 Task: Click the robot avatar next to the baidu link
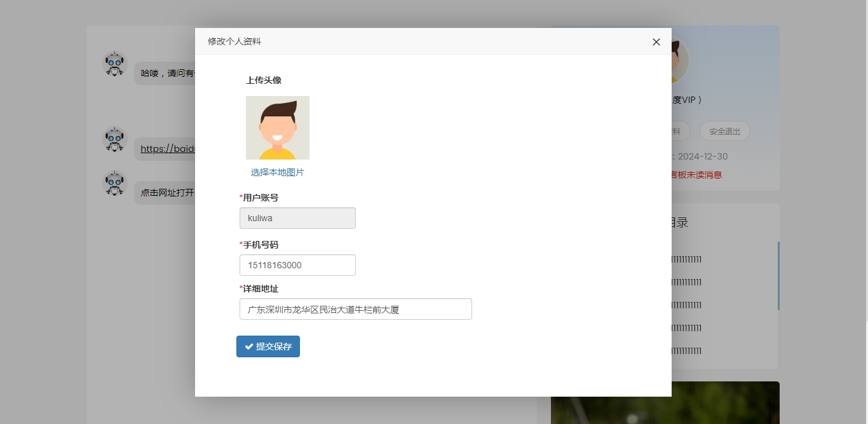tap(115, 140)
